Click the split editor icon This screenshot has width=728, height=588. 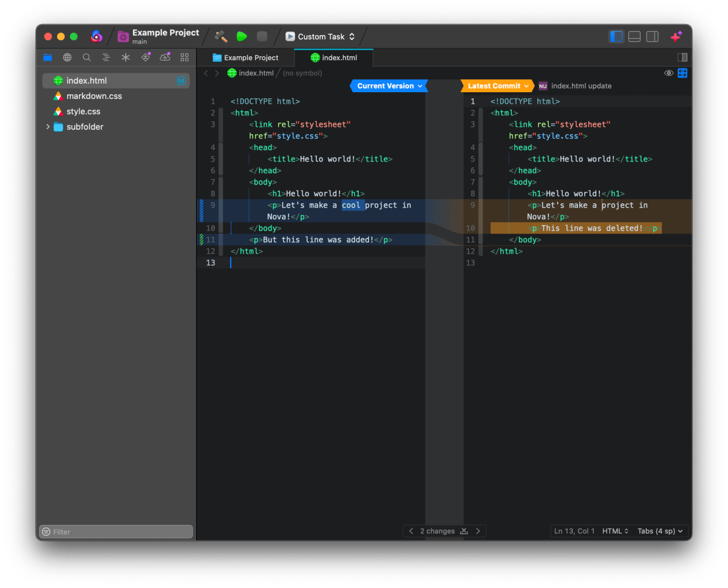tap(682, 58)
